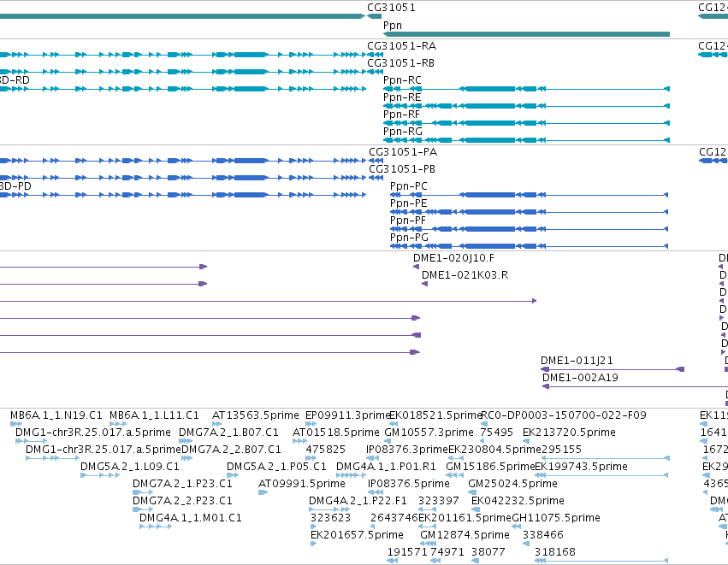
Task: Click the IP08376.5prime EST label
Action: 409,484
